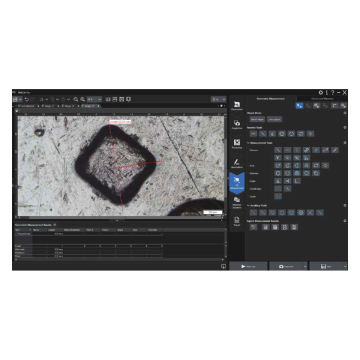Screen dimensions: 360x360
Task: Collapse the Auxiliary Tools section
Action: 248,206
